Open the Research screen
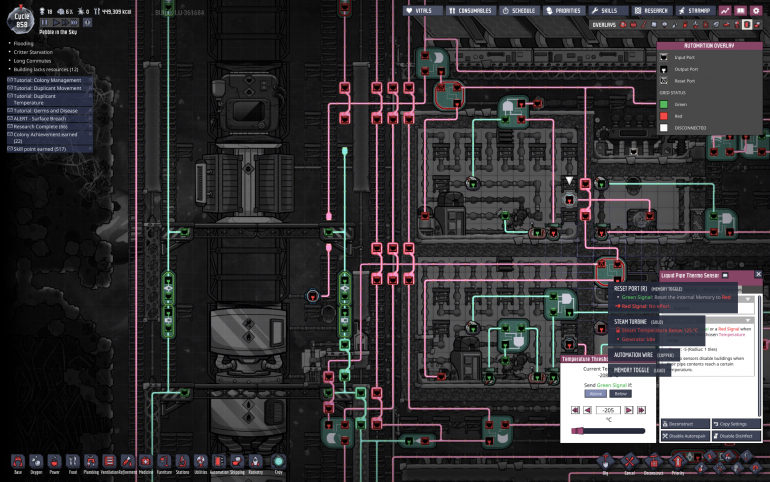Screen dimensions: 770x482 (x=651, y=11)
